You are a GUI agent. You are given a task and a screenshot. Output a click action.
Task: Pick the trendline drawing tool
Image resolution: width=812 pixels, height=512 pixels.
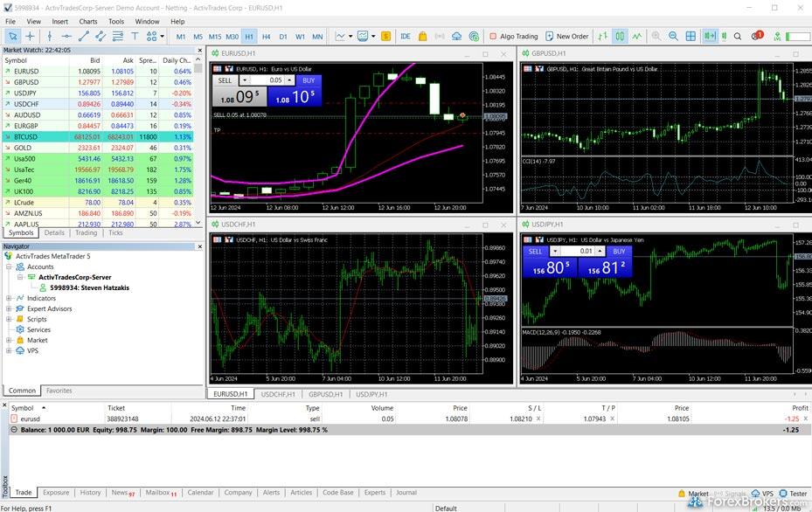(84, 36)
